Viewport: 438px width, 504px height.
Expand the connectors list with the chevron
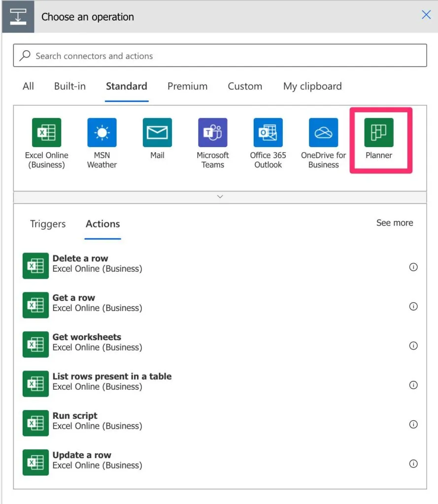pyautogui.click(x=220, y=196)
